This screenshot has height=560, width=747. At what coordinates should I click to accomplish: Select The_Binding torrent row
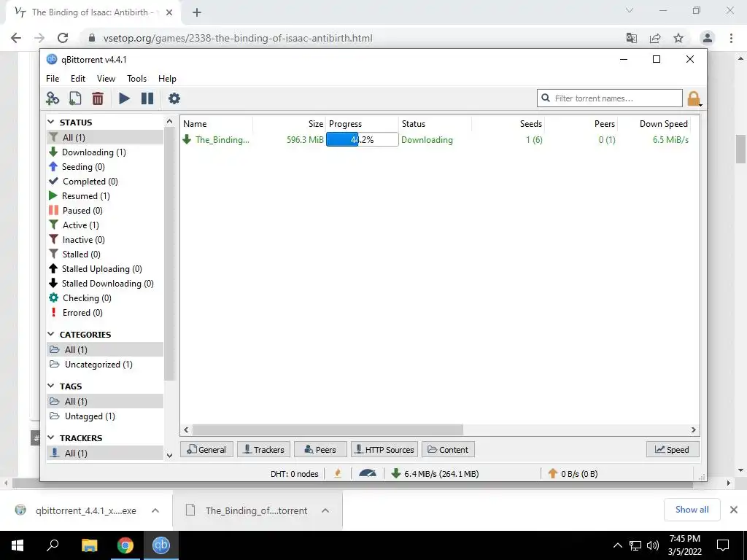click(439, 140)
